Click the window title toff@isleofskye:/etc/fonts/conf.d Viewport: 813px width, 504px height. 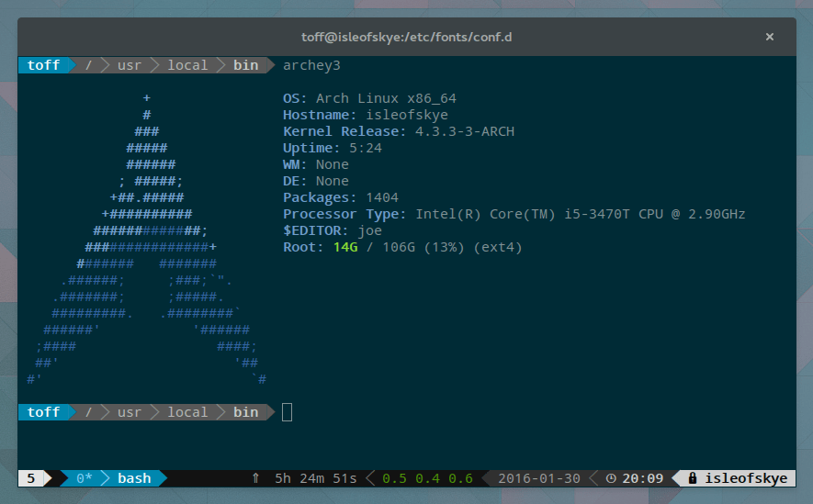(x=406, y=38)
